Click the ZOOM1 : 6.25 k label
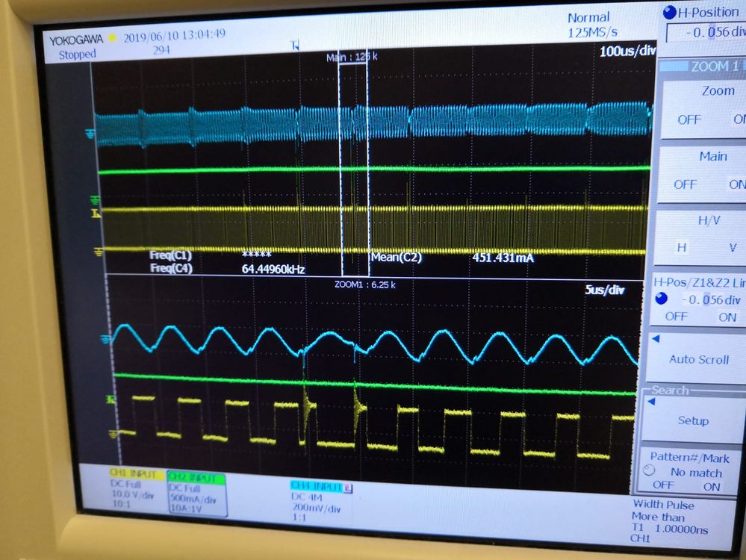The image size is (746, 560). click(365, 284)
